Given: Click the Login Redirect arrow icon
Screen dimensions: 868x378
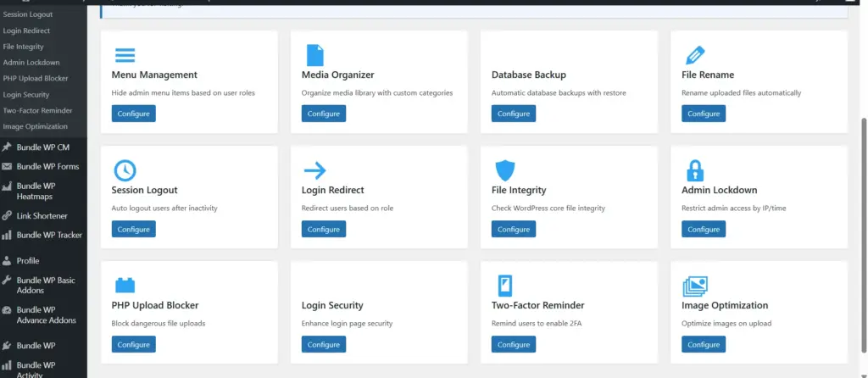Looking at the screenshot, I should (x=315, y=171).
